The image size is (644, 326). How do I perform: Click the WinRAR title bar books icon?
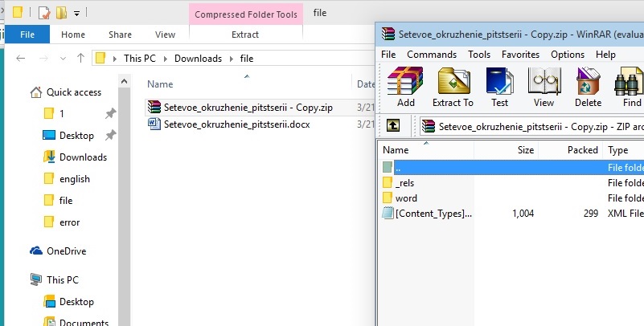[x=388, y=34]
